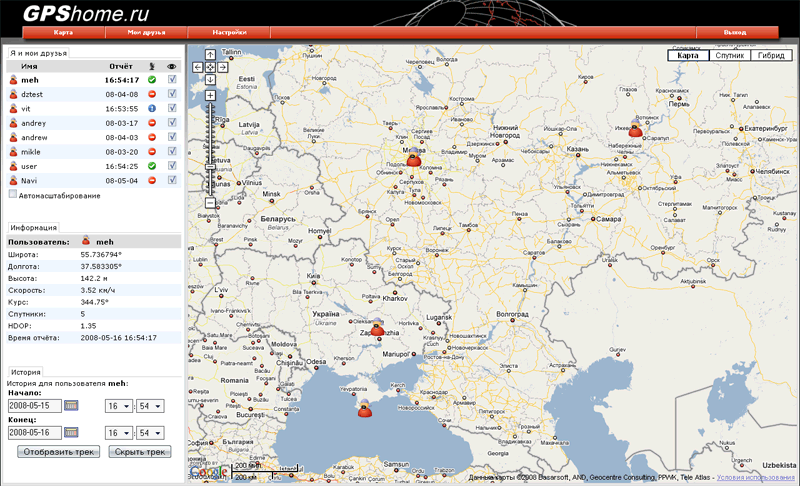Click the avatar icon next to vit
The width and height of the screenshot is (800, 486).
pos(13,109)
